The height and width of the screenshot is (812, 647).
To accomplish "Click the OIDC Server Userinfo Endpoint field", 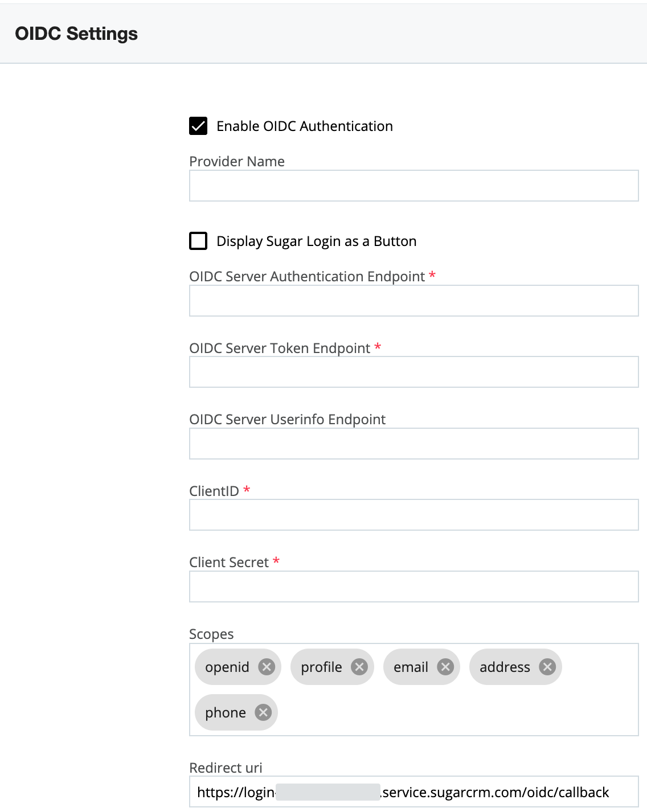I will point(413,444).
